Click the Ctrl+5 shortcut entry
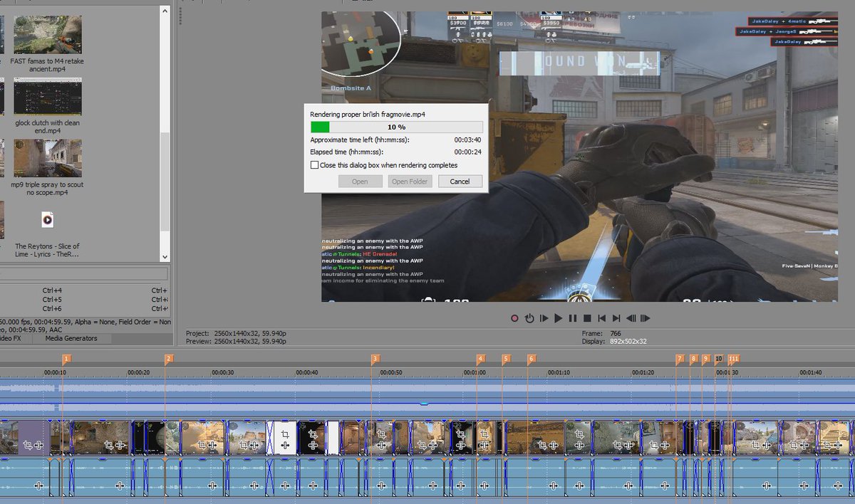The width and height of the screenshot is (855, 504). [x=52, y=300]
